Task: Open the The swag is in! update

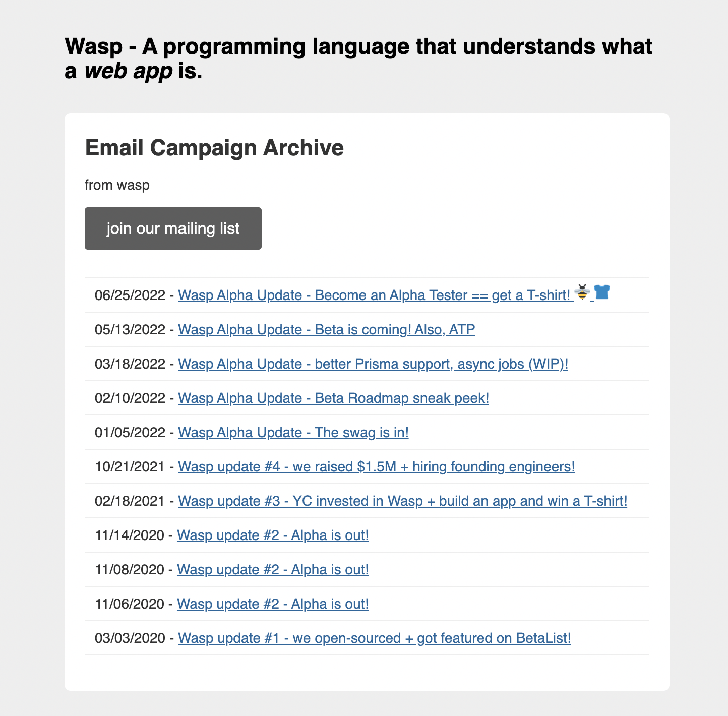Action: [293, 433]
